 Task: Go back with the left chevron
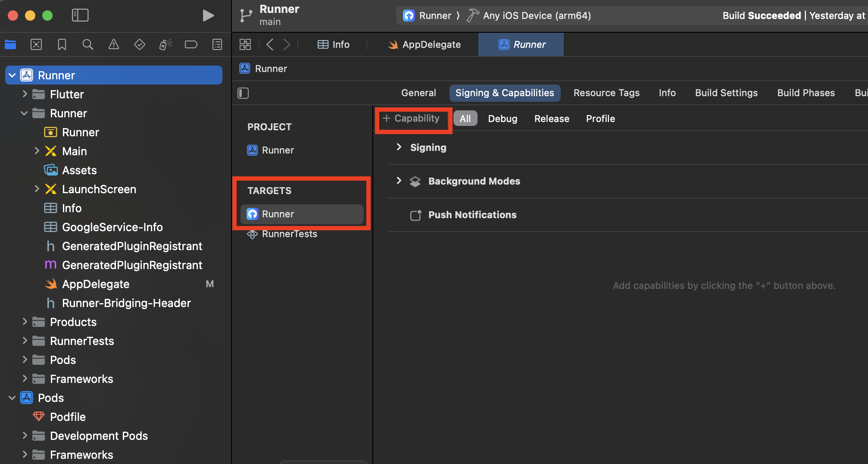coord(270,44)
